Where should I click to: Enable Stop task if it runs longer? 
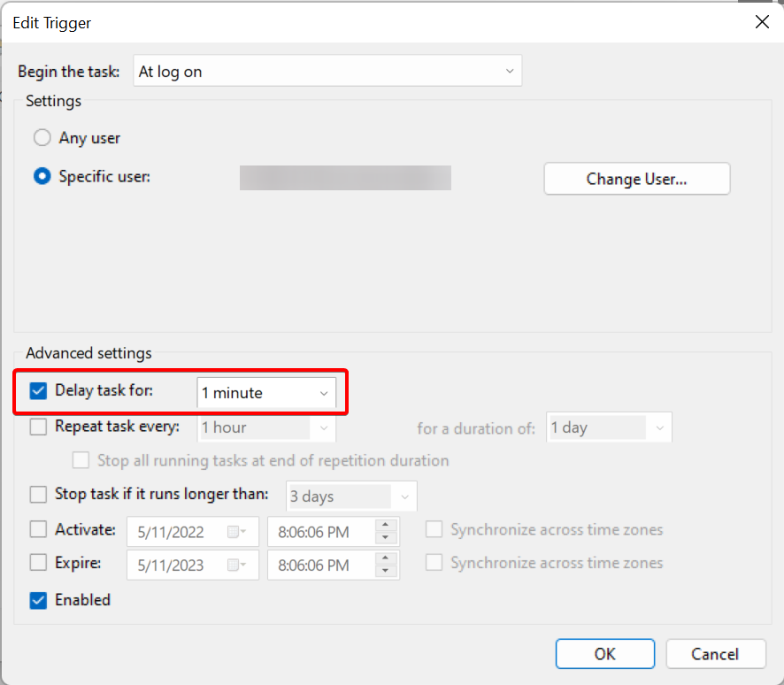click(x=39, y=495)
